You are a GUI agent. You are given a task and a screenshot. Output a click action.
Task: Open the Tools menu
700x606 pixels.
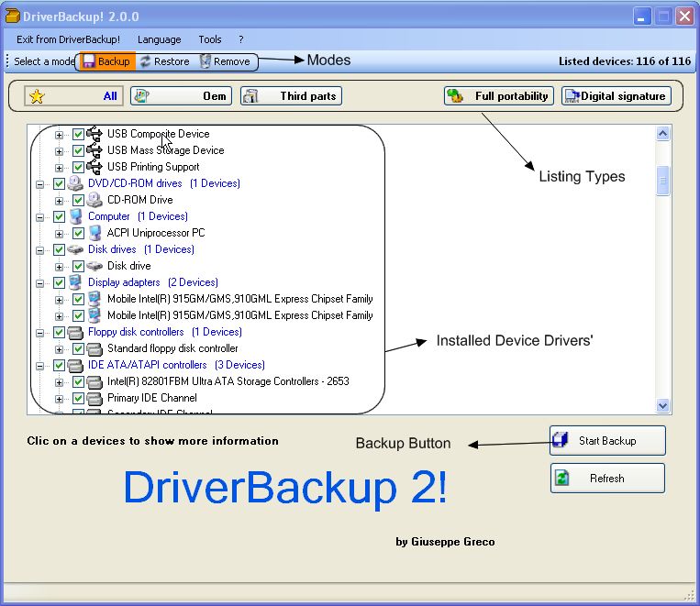[x=210, y=39]
